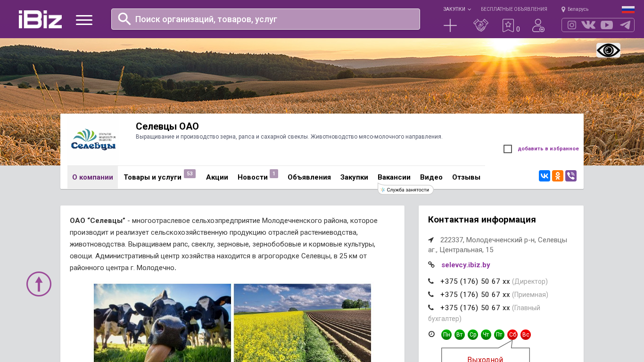The height and width of the screenshot is (362, 644).
Task: Select Saturday 'Сб' schedule circle
Action: coord(512,335)
